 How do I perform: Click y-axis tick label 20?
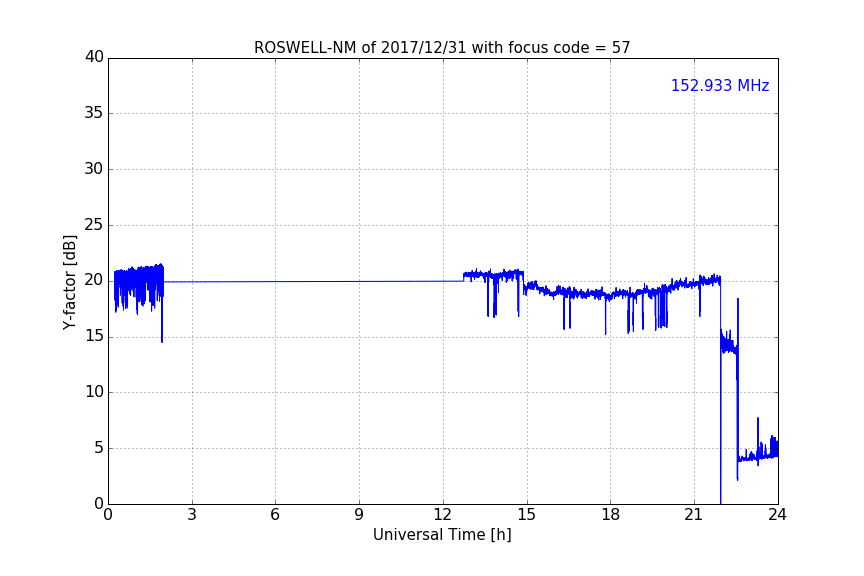tap(94, 281)
